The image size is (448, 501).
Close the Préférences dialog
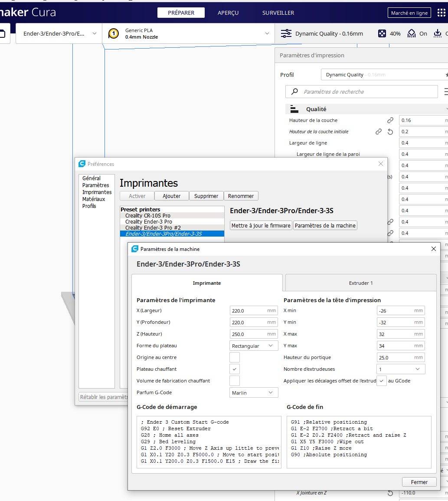381,164
